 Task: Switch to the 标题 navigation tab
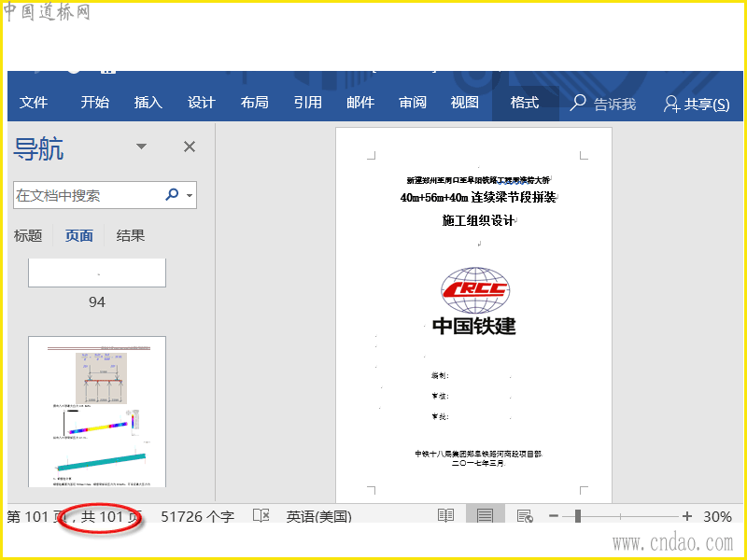(x=28, y=235)
